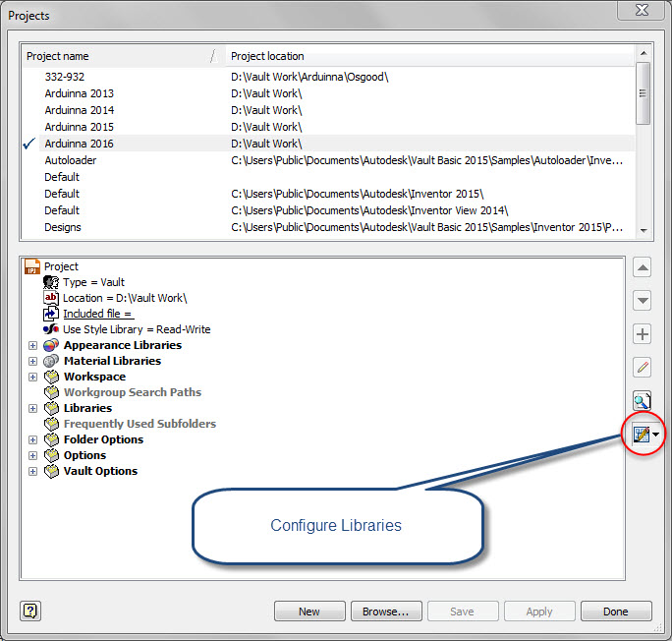Click the Frequently Used Subfolders folder icon
672x641 pixels.
tap(51, 424)
